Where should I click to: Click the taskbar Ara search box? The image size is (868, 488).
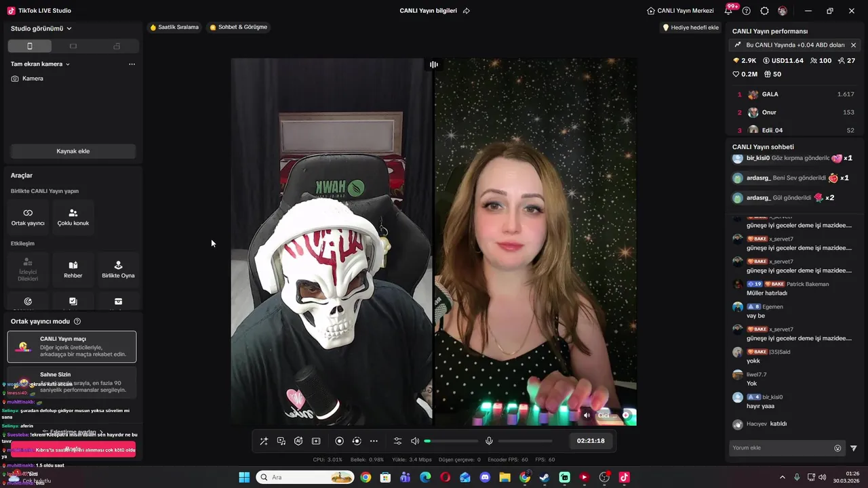(304, 478)
